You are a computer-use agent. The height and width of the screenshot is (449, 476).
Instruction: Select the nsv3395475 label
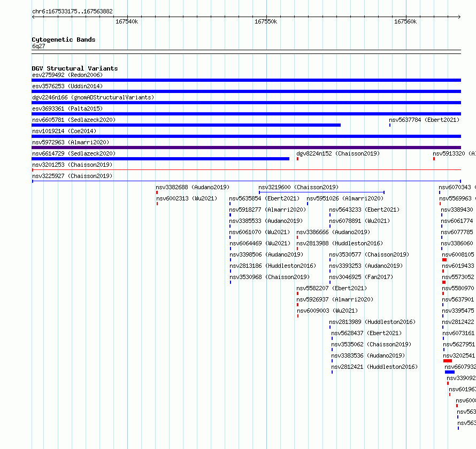pos(458,311)
